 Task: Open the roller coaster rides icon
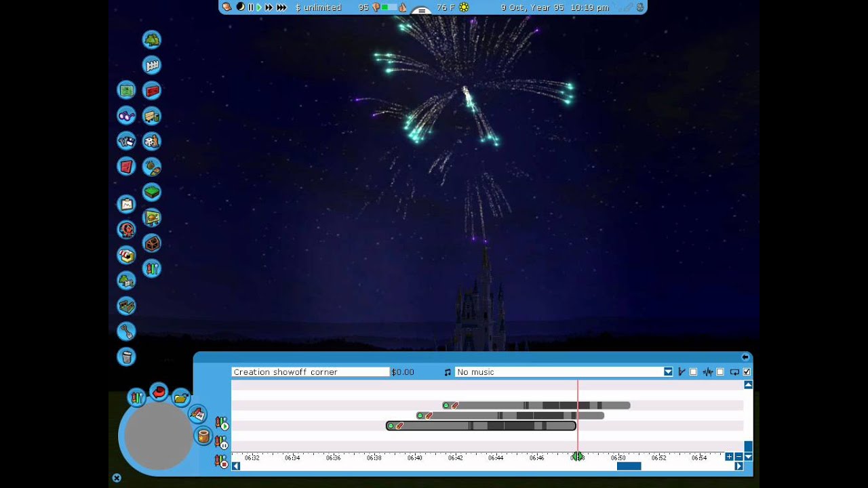point(126,230)
